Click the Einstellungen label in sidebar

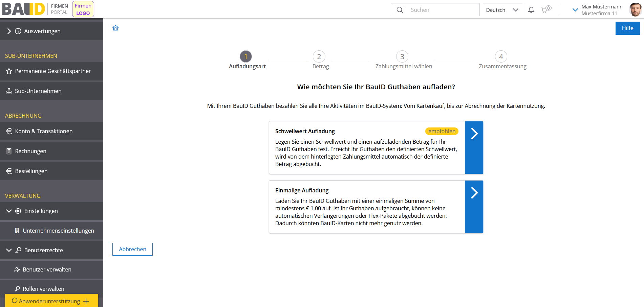coord(41,211)
